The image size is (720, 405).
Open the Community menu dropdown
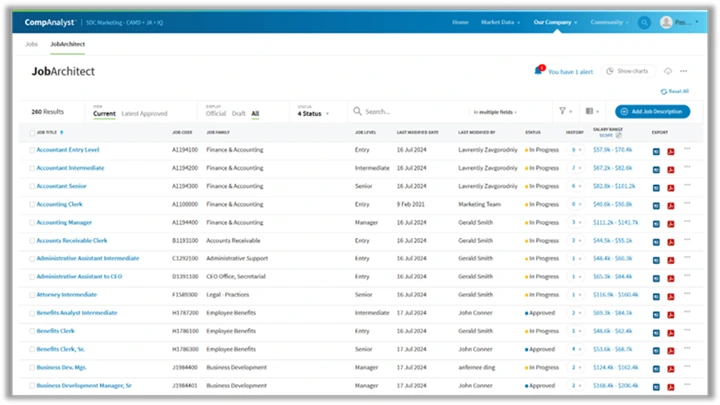(x=609, y=22)
